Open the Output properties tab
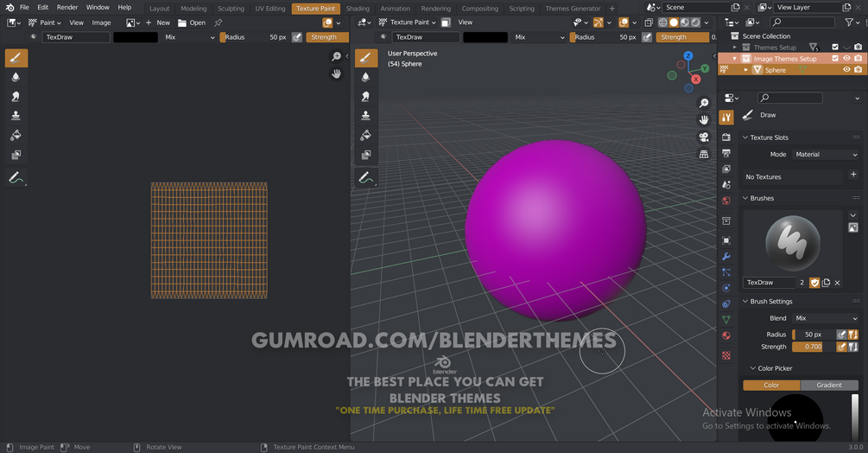Image resolution: width=868 pixels, height=453 pixels. (726, 153)
